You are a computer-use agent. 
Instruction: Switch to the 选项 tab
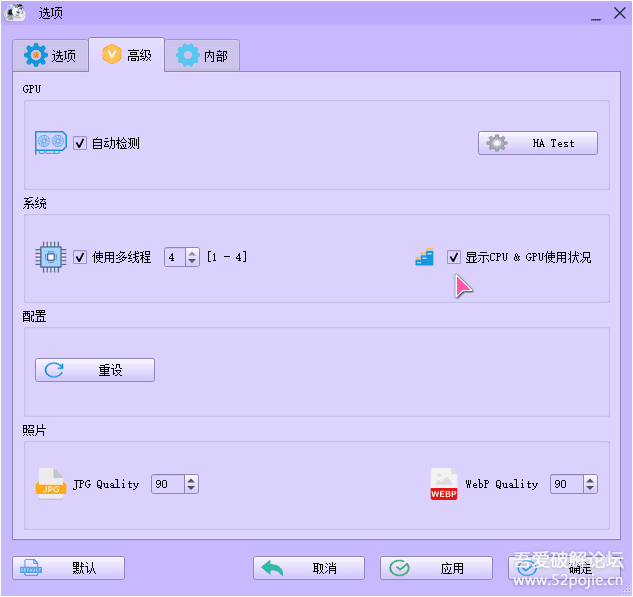click(x=50, y=56)
